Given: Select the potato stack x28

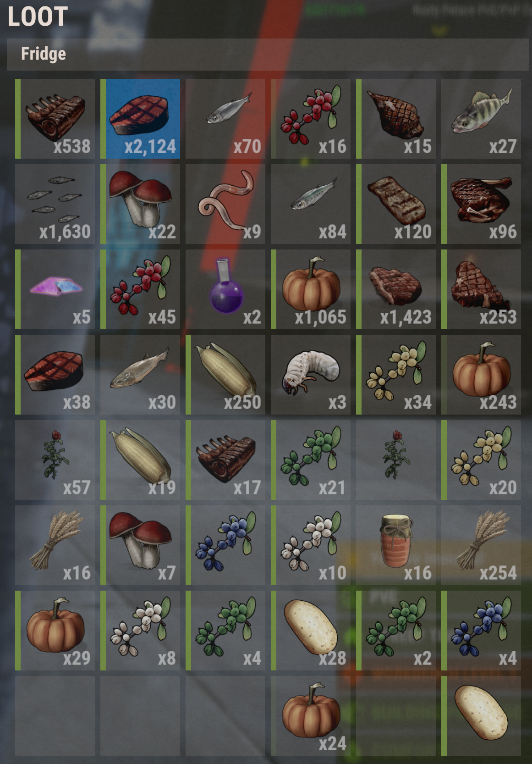Looking at the screenshot, I should (x=311, y=631).
